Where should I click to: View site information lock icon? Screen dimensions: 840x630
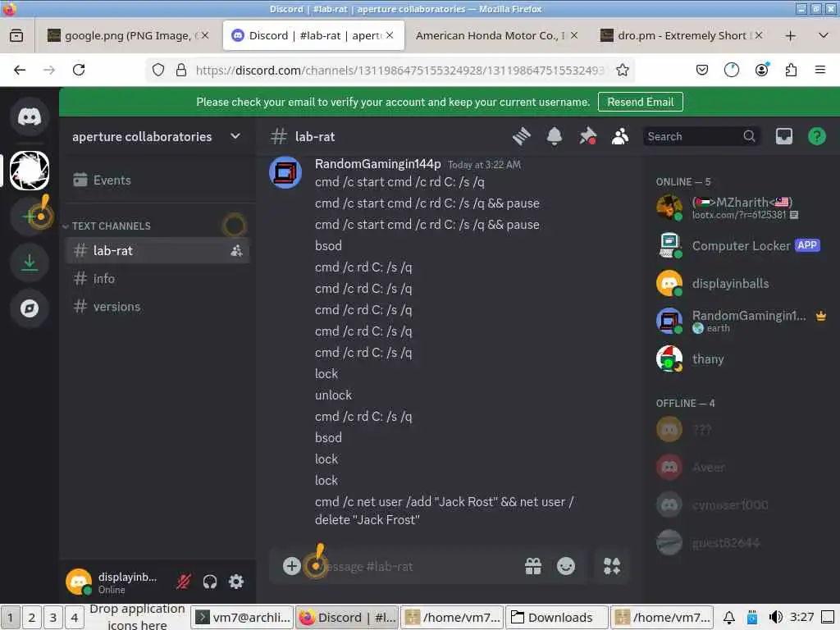(181, 70)
